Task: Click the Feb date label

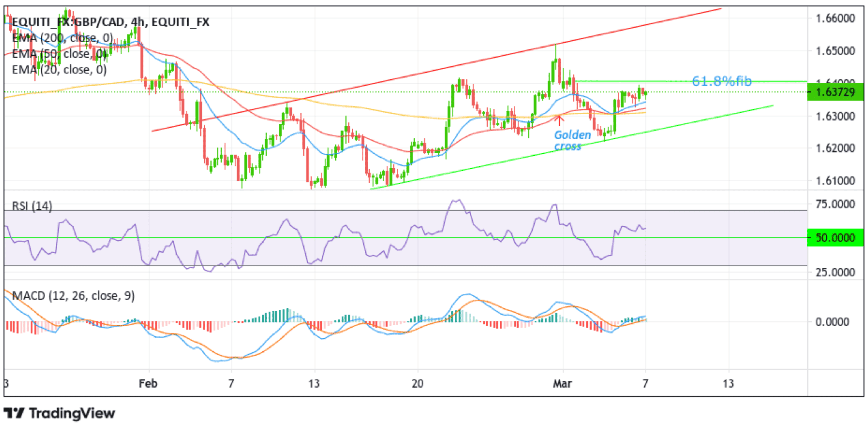Action: [x=148, y=383]
